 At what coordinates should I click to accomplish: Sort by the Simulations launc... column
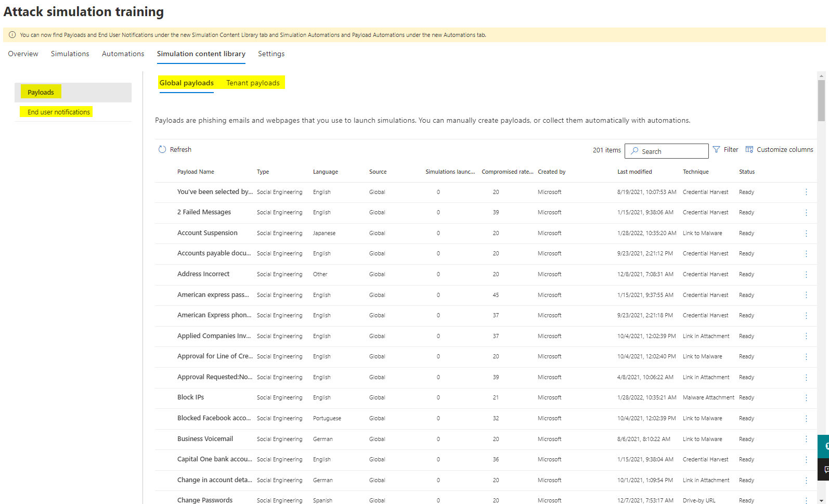(450, 172)
